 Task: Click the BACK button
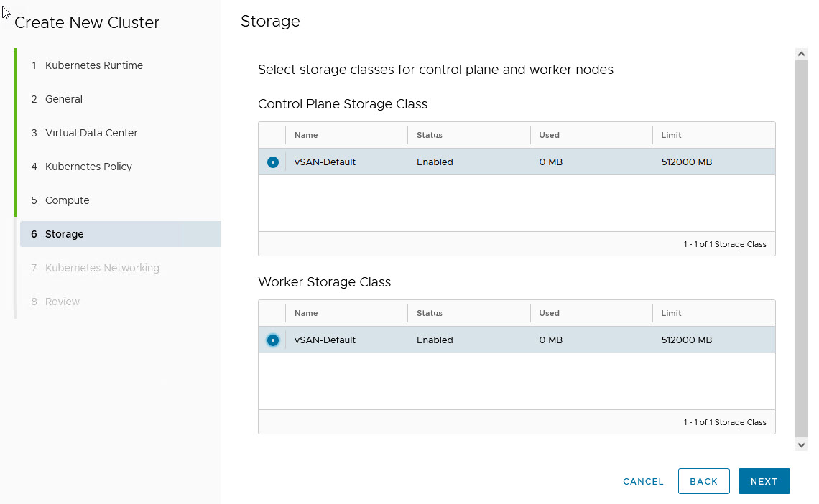tap(703, 481)
